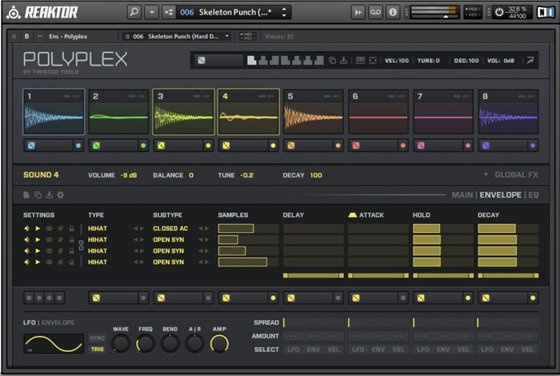Click export icon in Polyplex top toolbar
The height and width of the screenshot is (376, 560).
[x=344, y=60]
